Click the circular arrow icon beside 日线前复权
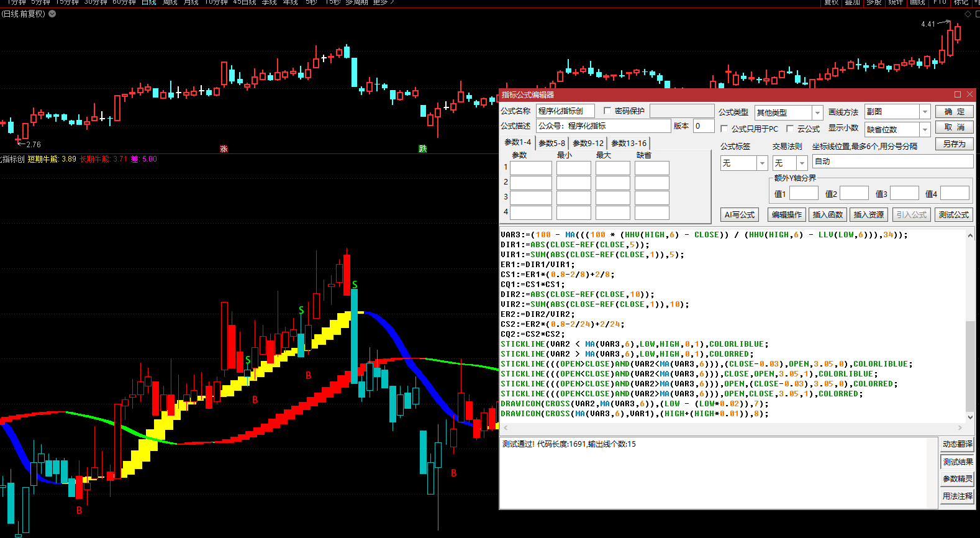The height and width of the screenshot is (538, 980). 52,14
